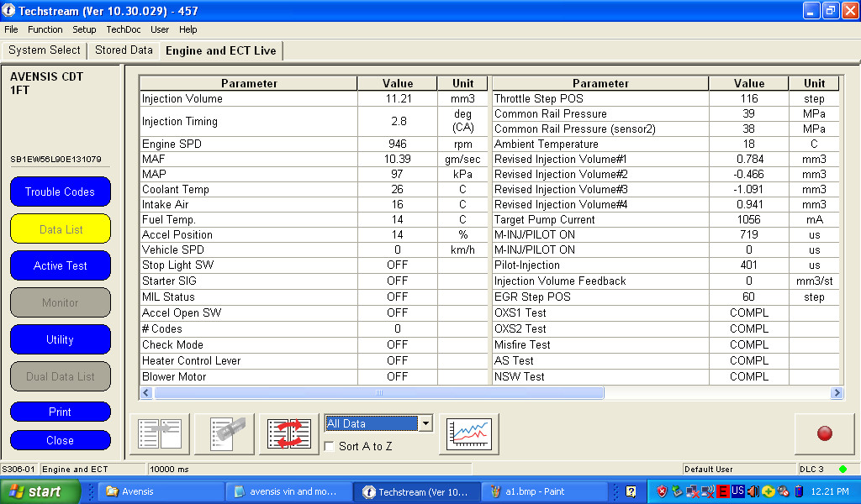Click the red record snapshot button
The height and width of the screenshot is (504, 861).
(x=824, y=433)
